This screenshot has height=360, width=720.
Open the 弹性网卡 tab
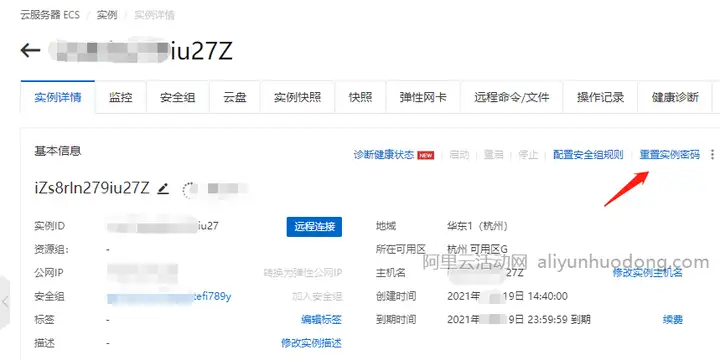[423, 97]
